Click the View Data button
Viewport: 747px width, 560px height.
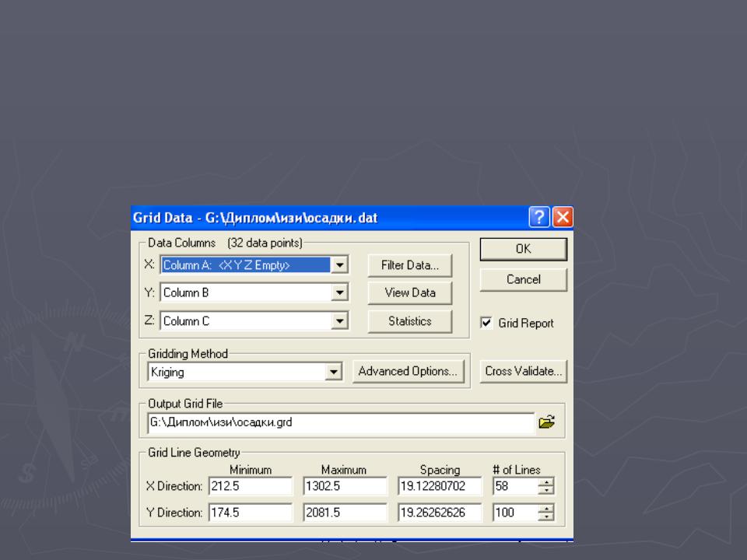click(410, 292)
